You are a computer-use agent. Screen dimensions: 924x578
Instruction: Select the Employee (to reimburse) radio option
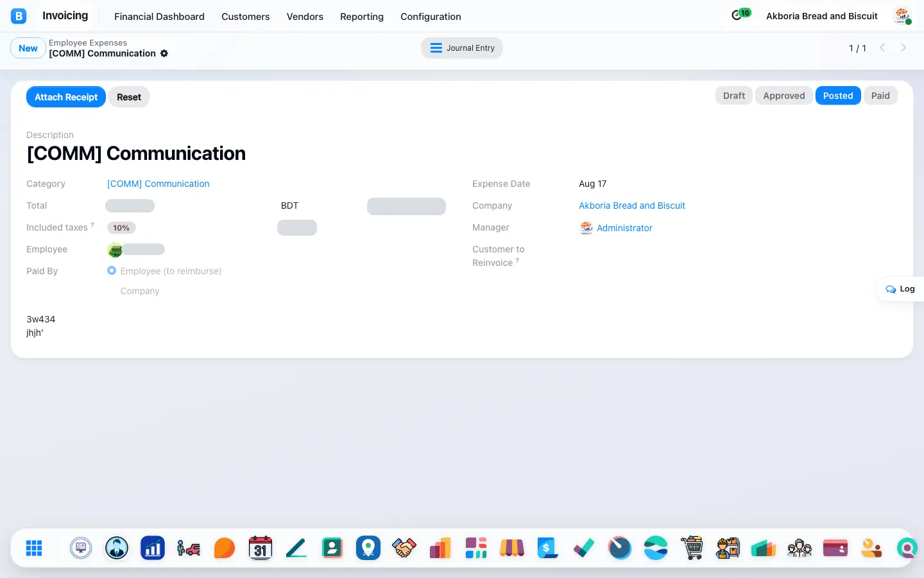(x=112, y=271)
